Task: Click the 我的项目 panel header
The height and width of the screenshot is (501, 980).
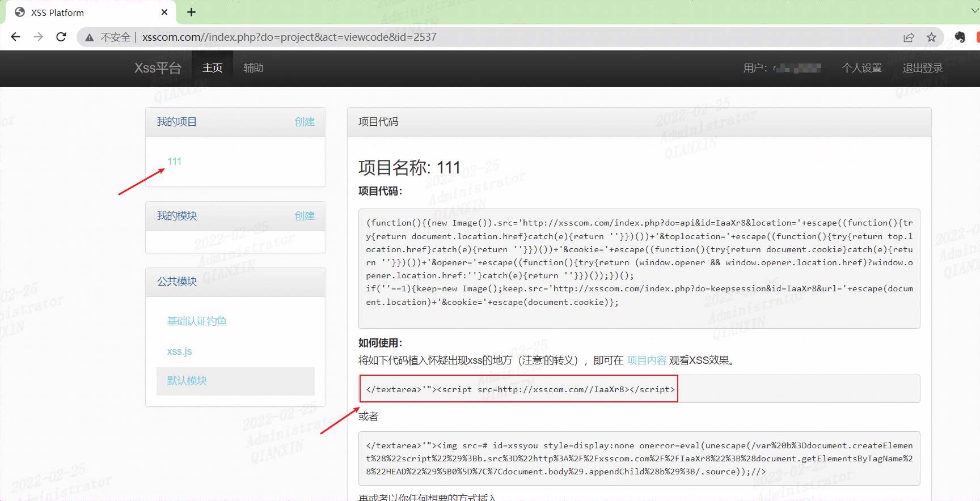Action: (235, 122)
